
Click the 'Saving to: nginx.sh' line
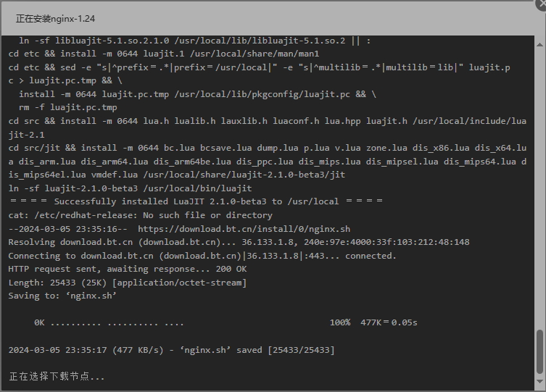[x=62, y=296]
